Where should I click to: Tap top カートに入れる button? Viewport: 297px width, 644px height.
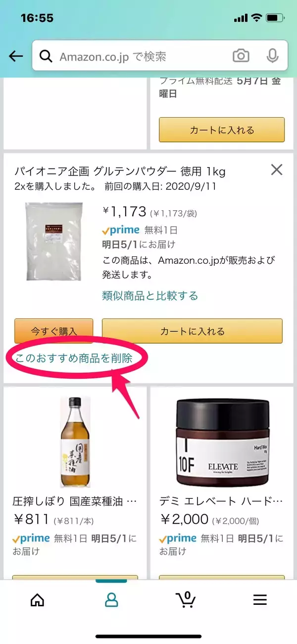pos(222,130)
